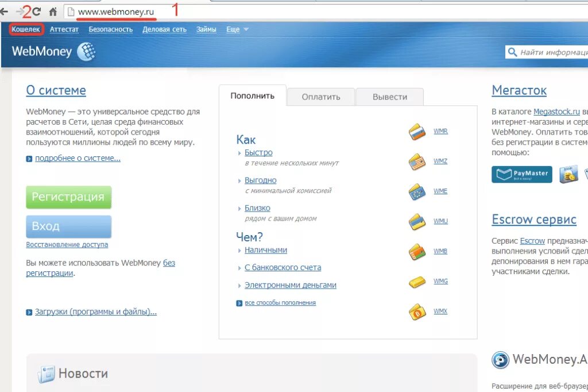
Task: Switch to the Пополнить tab
Action: tap(253, 96)
